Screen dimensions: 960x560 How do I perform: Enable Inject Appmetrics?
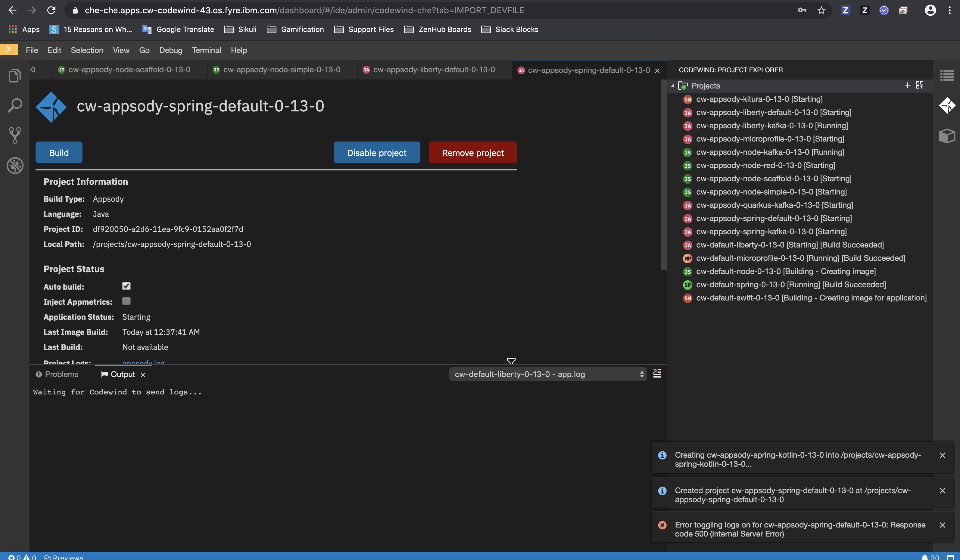[x=126, y=301]
